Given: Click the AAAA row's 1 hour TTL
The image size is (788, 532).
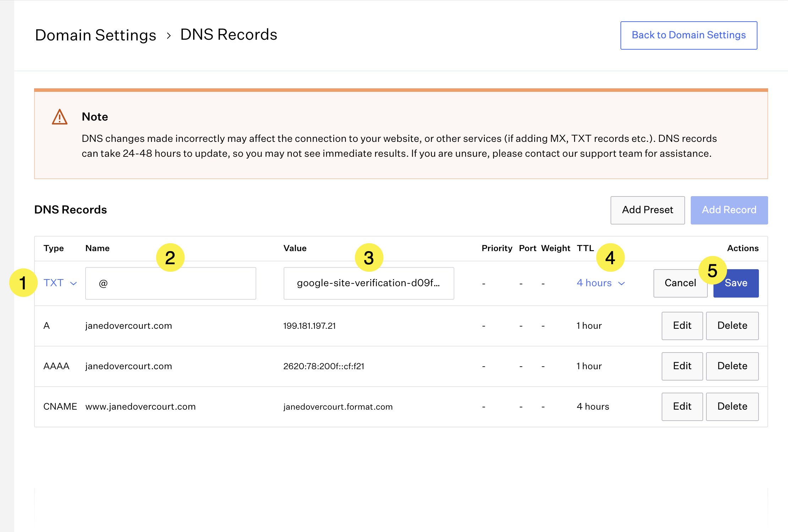Looking at the screenshot, I should pos(589,366).
